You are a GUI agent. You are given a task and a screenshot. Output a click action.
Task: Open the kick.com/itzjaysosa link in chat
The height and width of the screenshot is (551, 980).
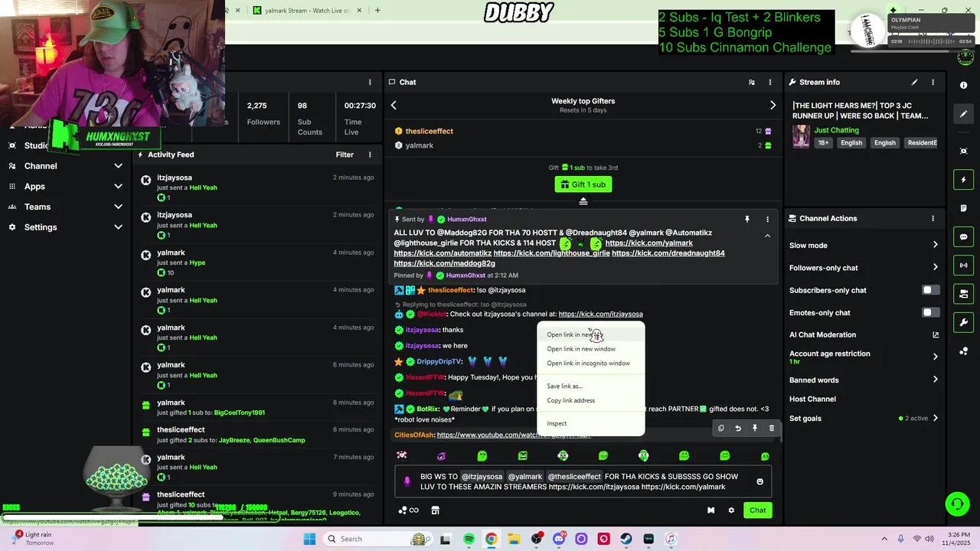[x=600, y=314]
